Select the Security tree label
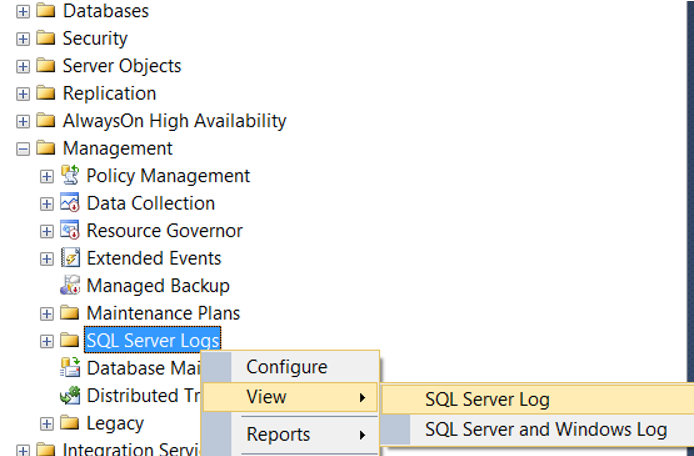Screen dimensions: 694x456 [x=95, y=39]
